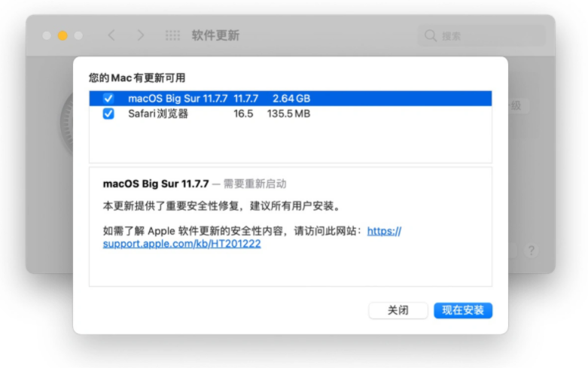Click the 关闭 button
Screen dimensions: 588x368
(x=398, y=310)
